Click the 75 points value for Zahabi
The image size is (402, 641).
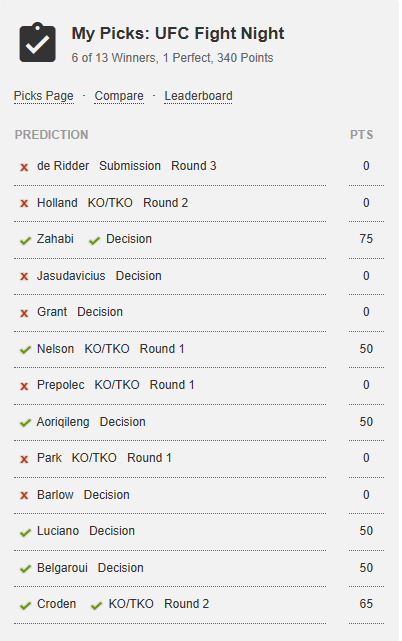point(366,238)
